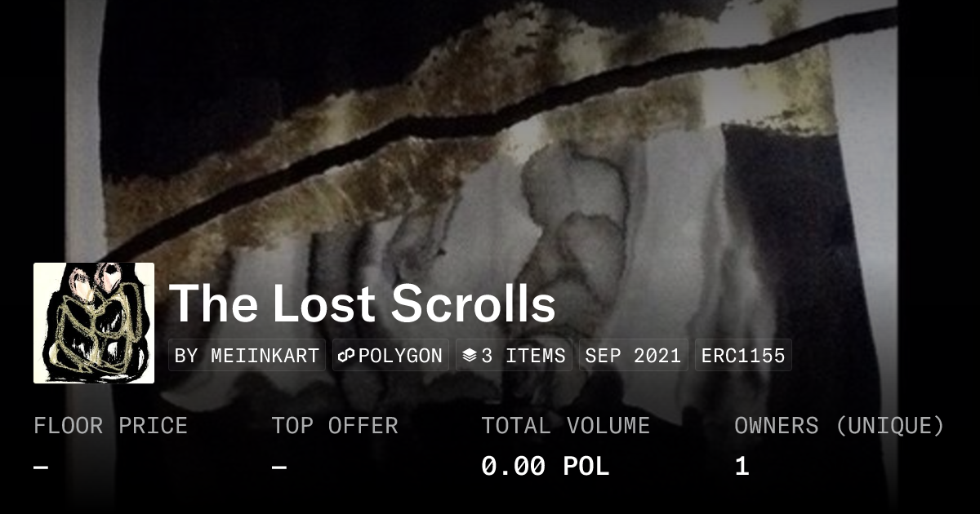Click The Lost Scrolls collection title
This screenshot has height=514, width=980.
(363, 304)
